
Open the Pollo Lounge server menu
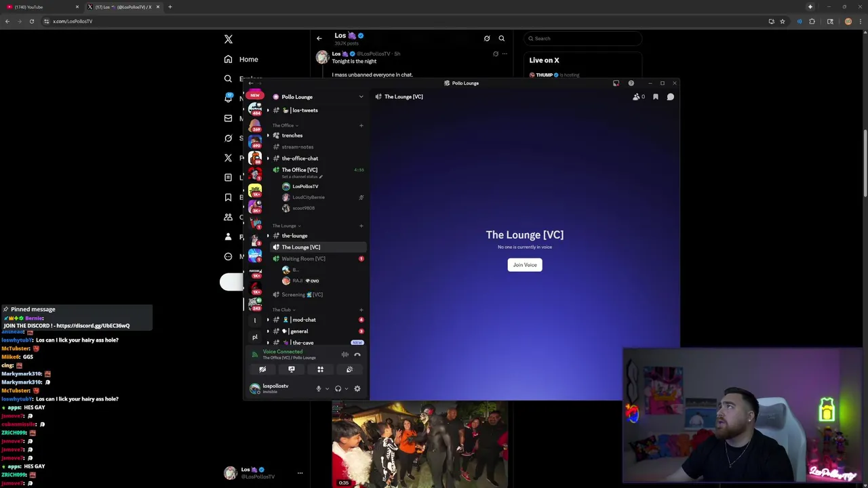[317, 97]
